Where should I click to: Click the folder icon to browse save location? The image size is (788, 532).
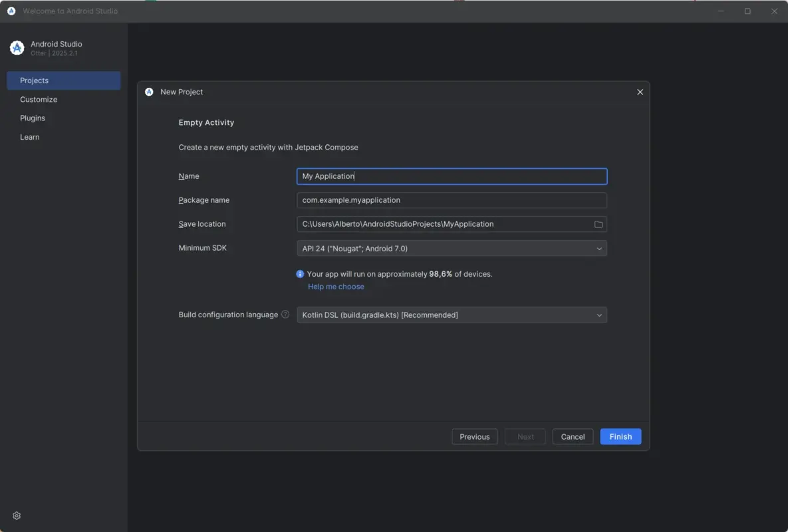[x=598, y=224]
